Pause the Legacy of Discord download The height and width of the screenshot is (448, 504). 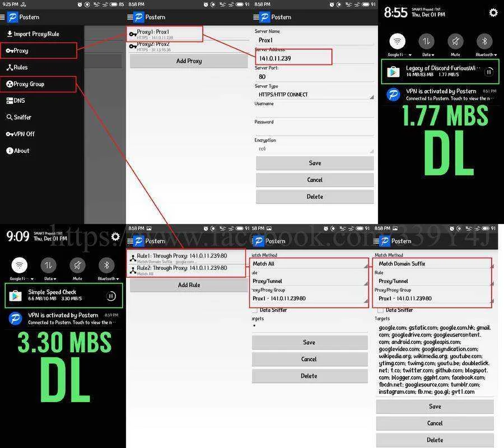[489, 72]
